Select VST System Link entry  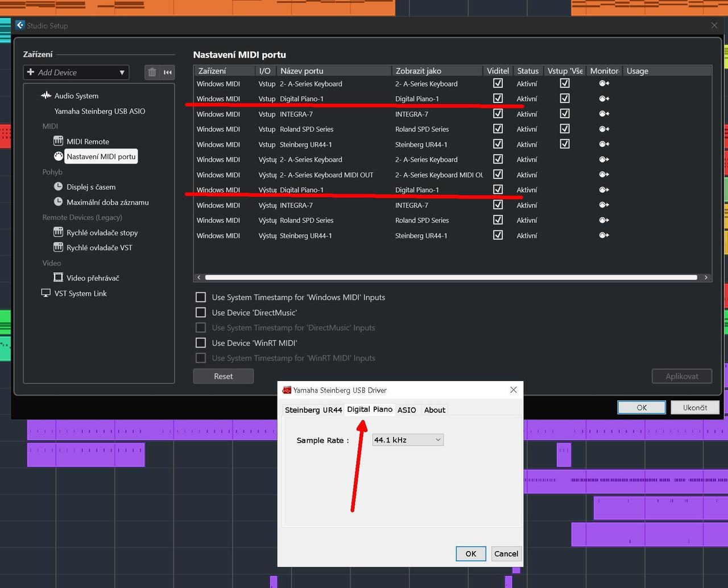point(80,293)
